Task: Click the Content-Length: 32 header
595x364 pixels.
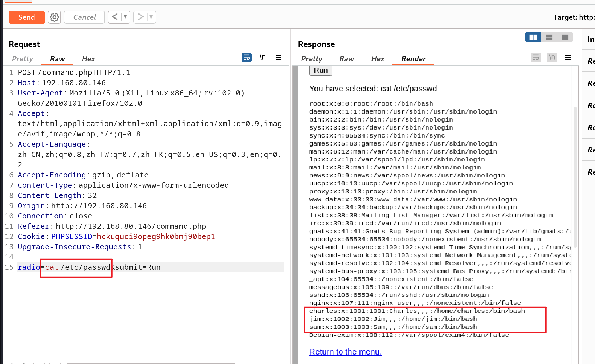Action: pyautogui.click(x=57, y=195)
